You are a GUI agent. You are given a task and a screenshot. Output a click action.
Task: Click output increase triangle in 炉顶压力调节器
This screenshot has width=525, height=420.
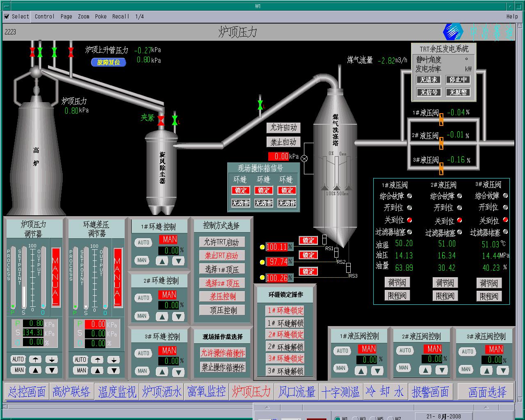(x=35, y=370)
